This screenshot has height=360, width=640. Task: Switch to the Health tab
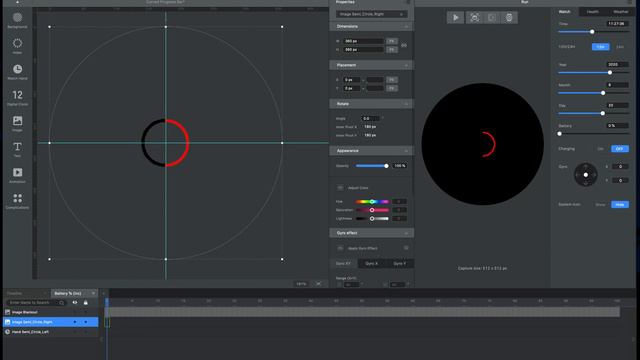pyautogui.click(x=592, y=12)
